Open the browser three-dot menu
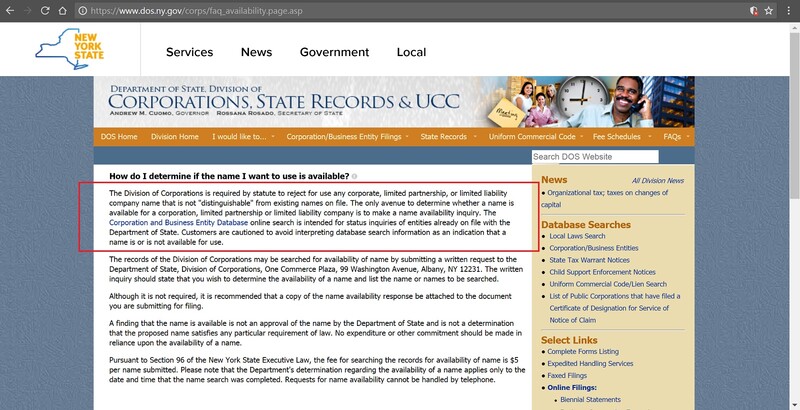The height and width of the screenshot is (410, 800). click(x=788, y=11)
